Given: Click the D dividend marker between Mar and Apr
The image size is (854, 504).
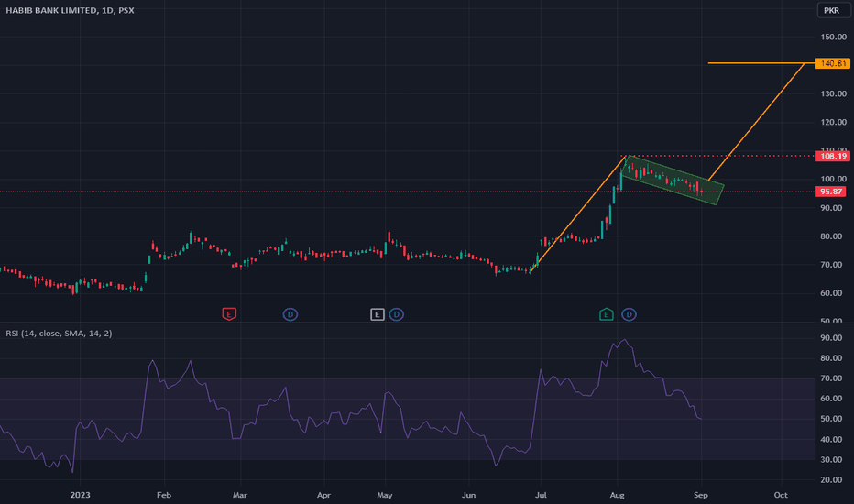Looking at the screenshot, I should click(x=290, y=314).
